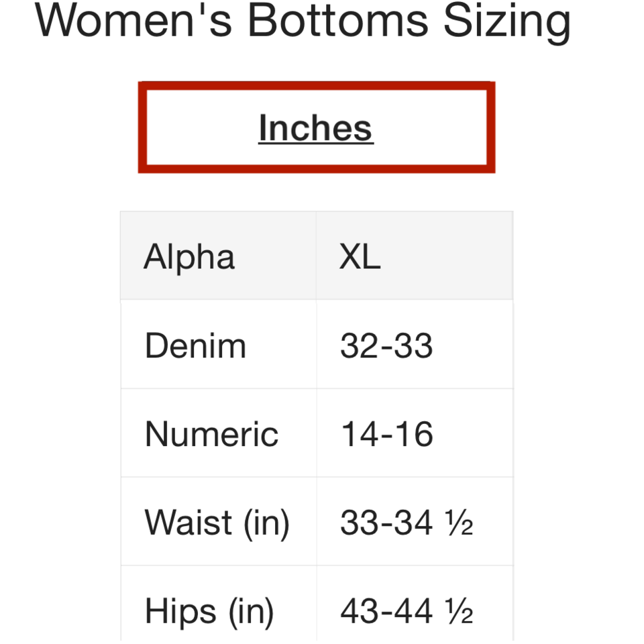Click the Women's Bottoms Sizing heading
Screen dimensions: 644x644
(x=303, y=20)
